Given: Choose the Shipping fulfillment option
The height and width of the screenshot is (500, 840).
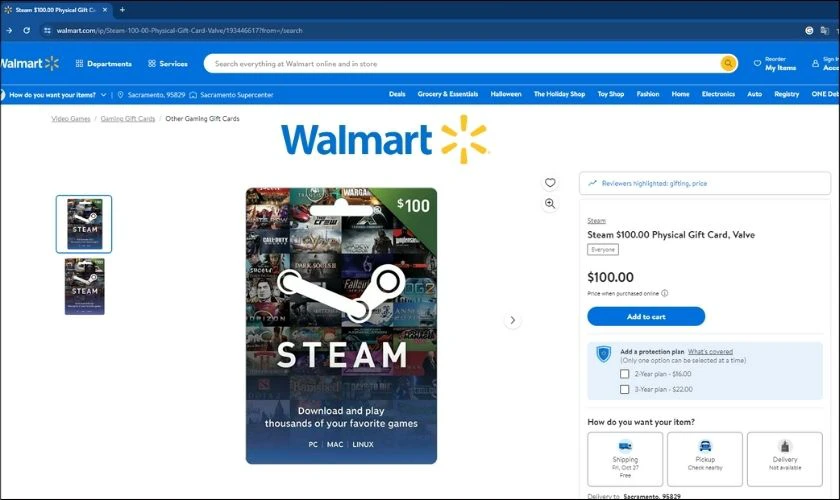Looking at the screenshot, I should (x=625, y=459).
